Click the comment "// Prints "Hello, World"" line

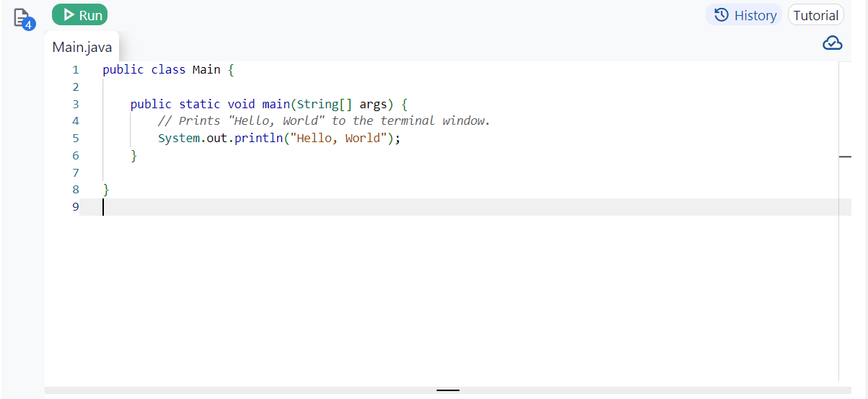point(324,121)
